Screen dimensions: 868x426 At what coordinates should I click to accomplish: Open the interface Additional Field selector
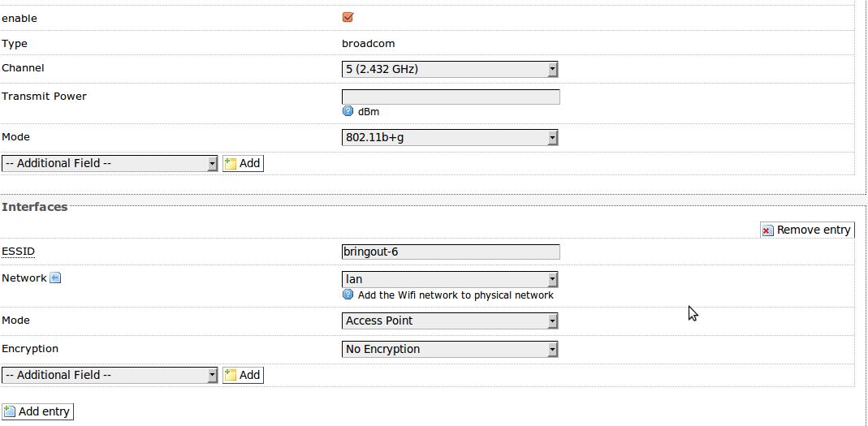(x=110, y=375)
